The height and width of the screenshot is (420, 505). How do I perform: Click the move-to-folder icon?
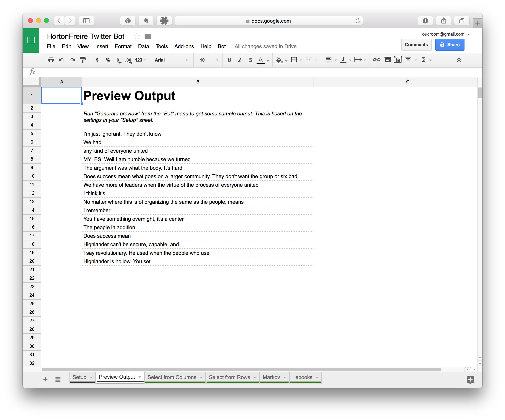pyautogui.click(x=148, y=36)
